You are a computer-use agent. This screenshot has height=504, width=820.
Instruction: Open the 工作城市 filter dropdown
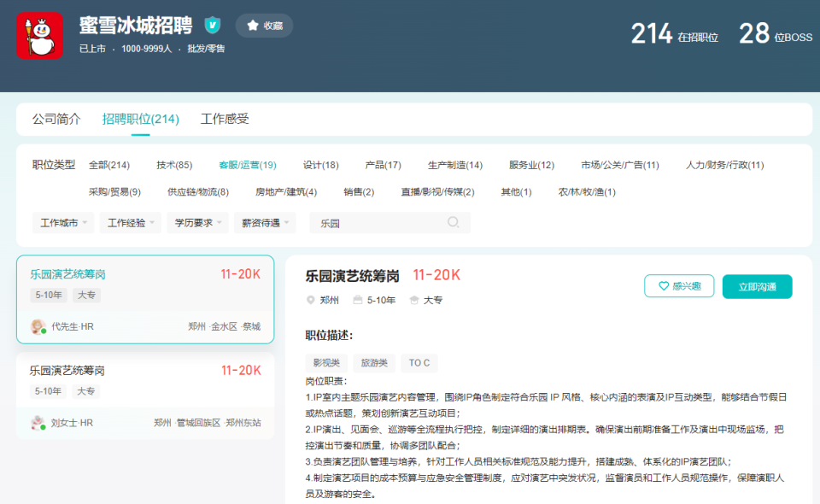point(64,221)
